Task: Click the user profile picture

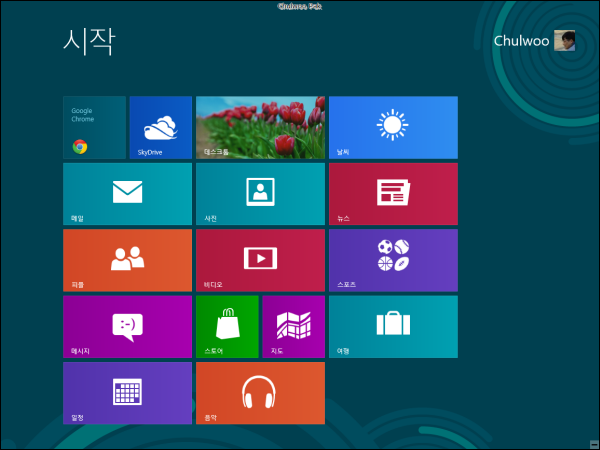Action: 564,41
